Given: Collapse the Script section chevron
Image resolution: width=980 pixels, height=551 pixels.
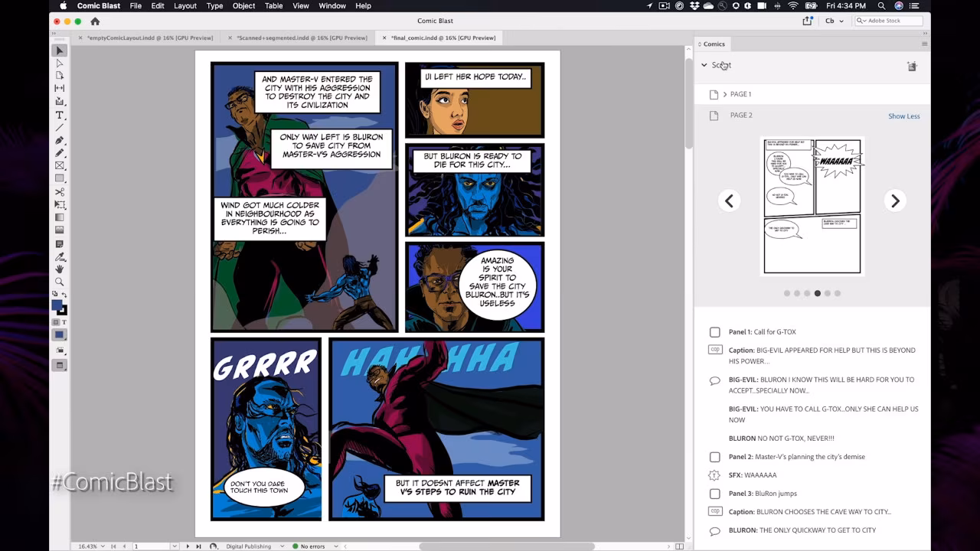Looking at the screenshot, I should click(704, 65).
